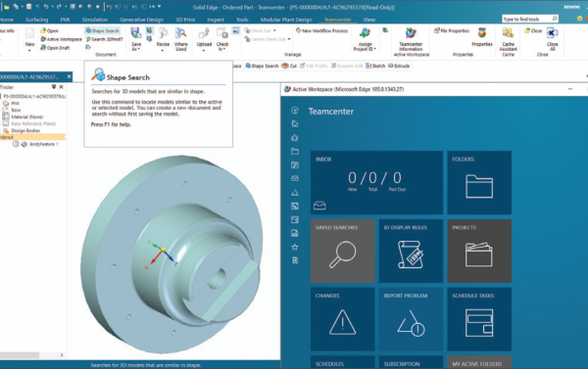Open the Upload dropdown arrow
Image resolution: width=588 pixels, height=369 pixels.
[204, 50]
